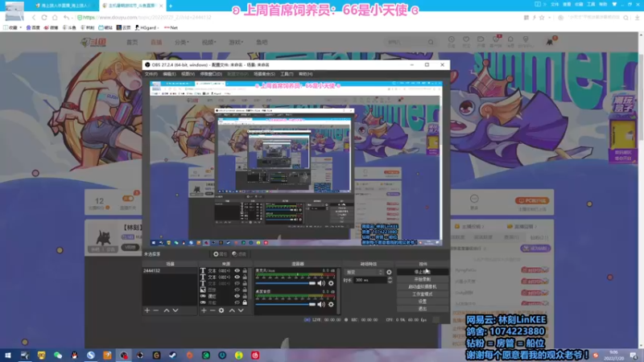Open settings gear of upper mixer channel
This screenshot has width=644, height=362.
331,283
